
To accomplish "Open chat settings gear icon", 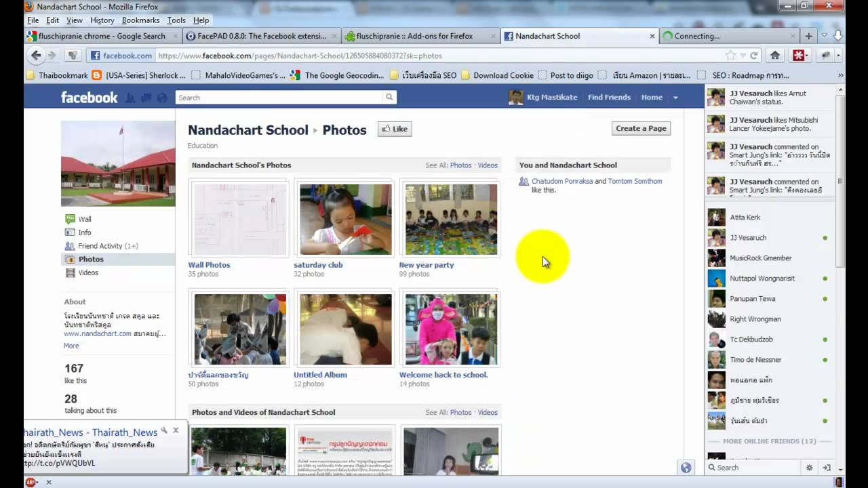I will (x=809, y=468).
